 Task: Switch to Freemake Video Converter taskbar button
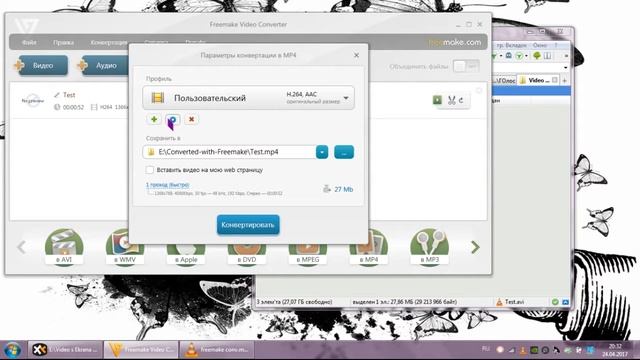coord(141,350)
